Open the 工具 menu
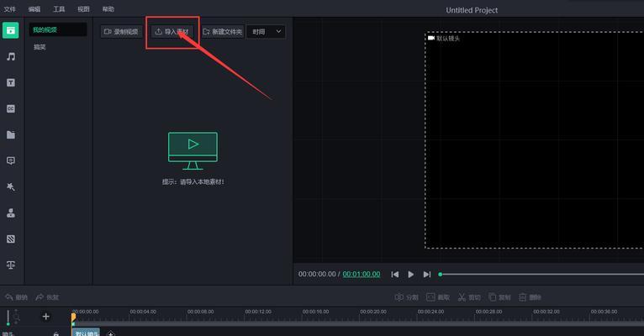The height and width of the screenshot is (336, 644). coord(59,9)
